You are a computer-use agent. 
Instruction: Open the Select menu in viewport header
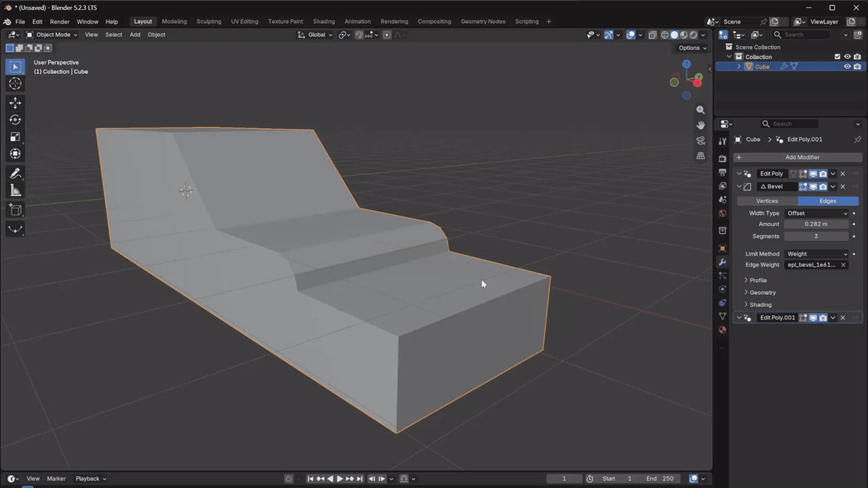(113, 35)
